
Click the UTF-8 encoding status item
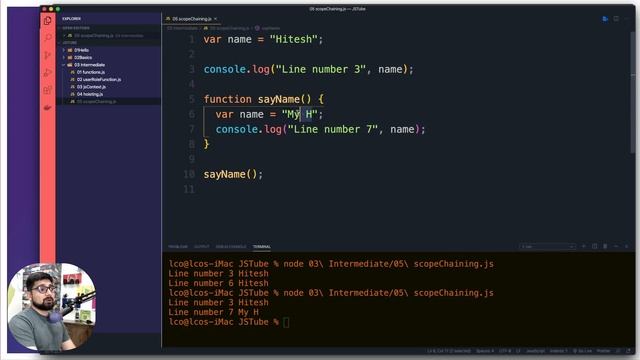(504, 351)
